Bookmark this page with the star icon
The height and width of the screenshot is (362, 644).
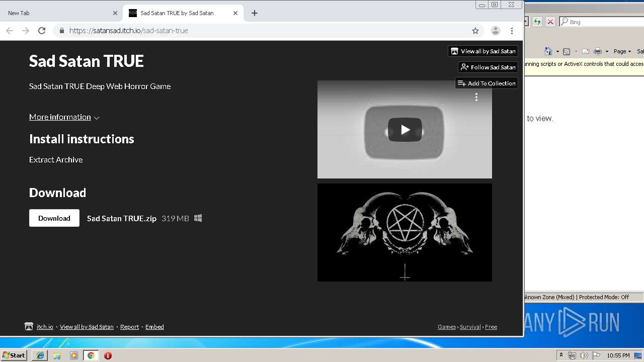475,31
